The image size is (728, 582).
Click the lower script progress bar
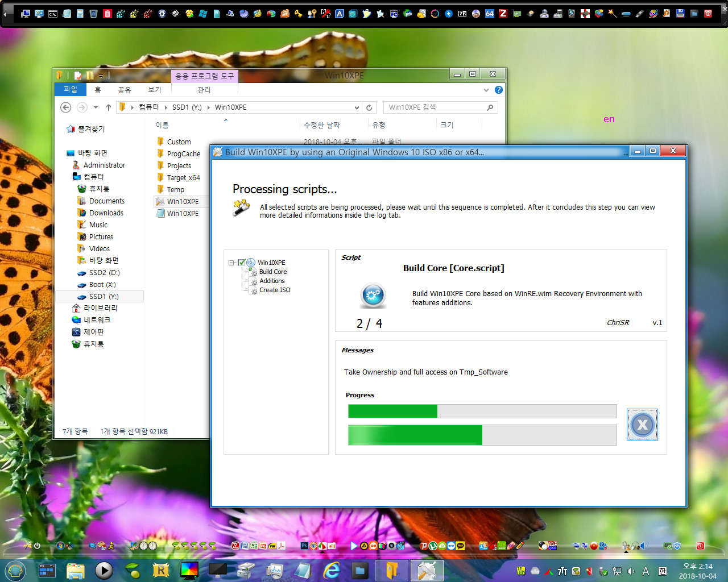point(482,435)
